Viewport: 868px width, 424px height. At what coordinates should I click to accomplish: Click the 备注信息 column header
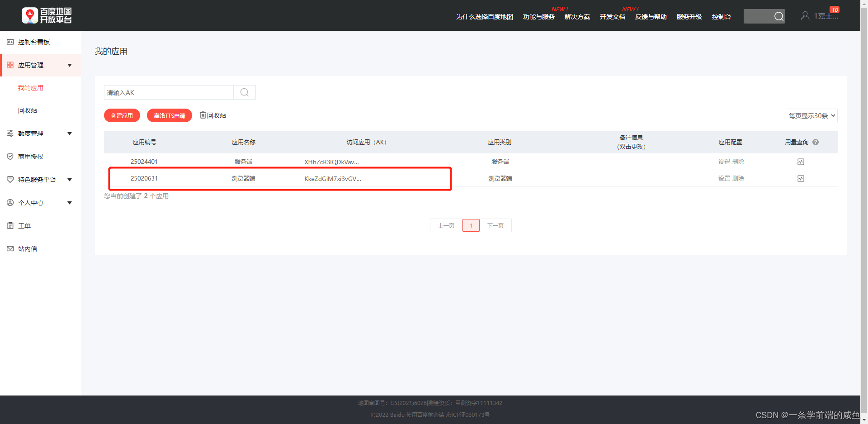click(x=631, y=142)
